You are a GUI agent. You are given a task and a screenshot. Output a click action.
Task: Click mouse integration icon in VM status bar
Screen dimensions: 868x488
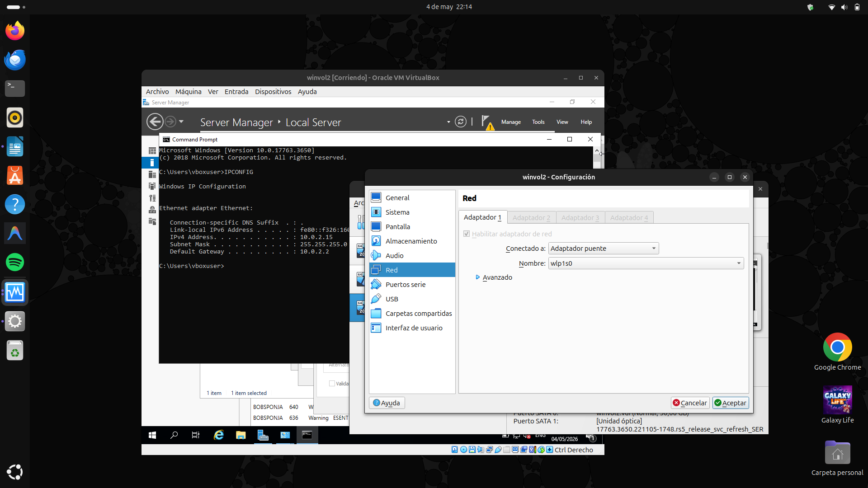click(x=541, y=450)
